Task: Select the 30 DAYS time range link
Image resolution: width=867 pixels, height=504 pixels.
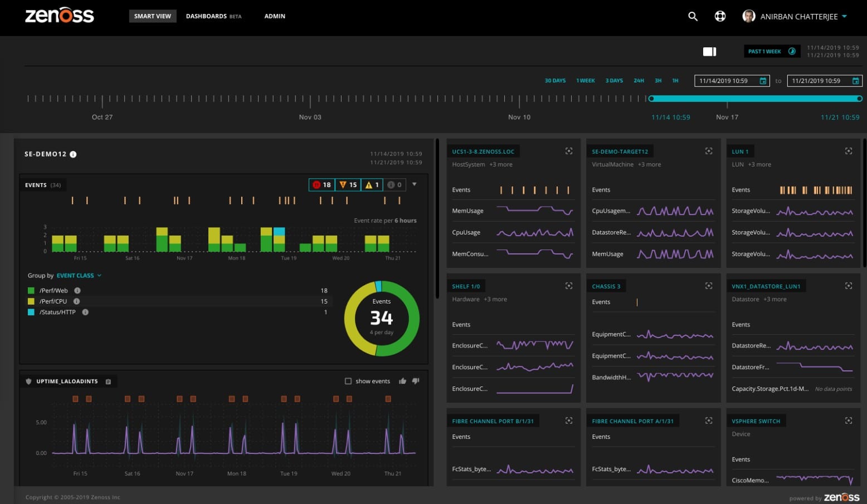Action: click(x=555, y=80)
